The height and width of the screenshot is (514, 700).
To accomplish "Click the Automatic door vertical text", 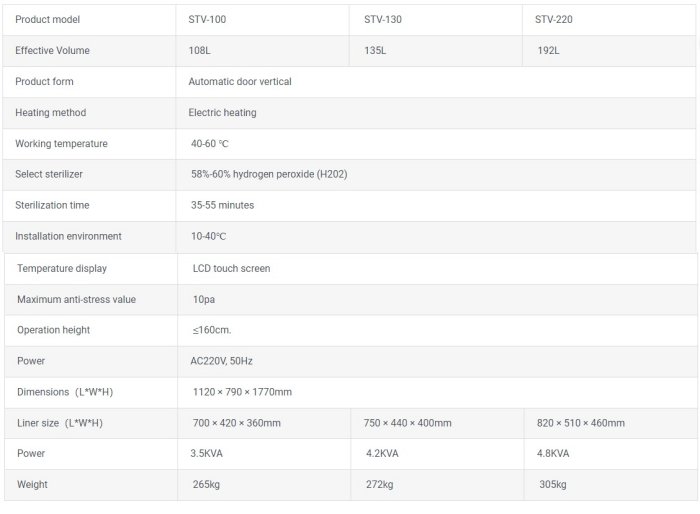I will pos(240,81).
